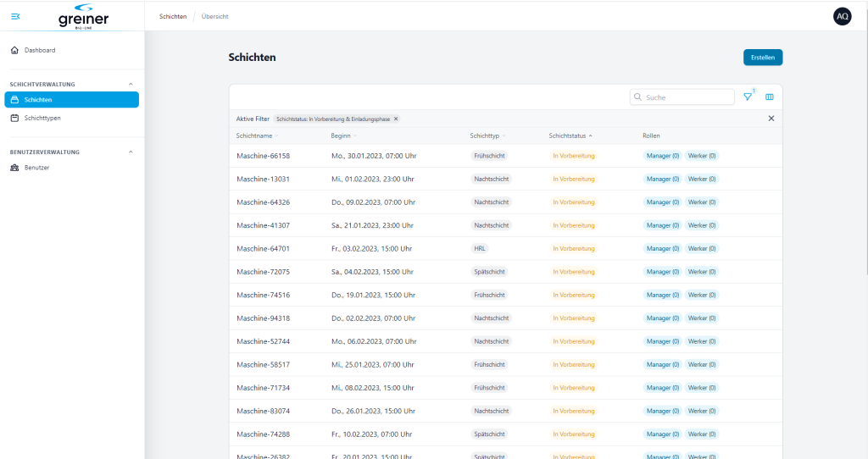This screenshot has width=868, height=459.
Task: Click Manager (0) for Maschine-66158
Action: click(663, 156)
